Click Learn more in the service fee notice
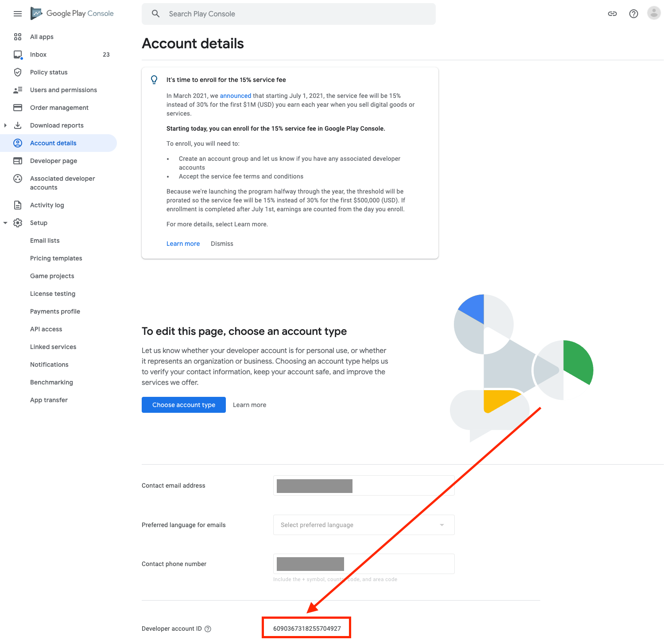Image resolution: width=670 pixels, height=644 pixels. (183, 244)
